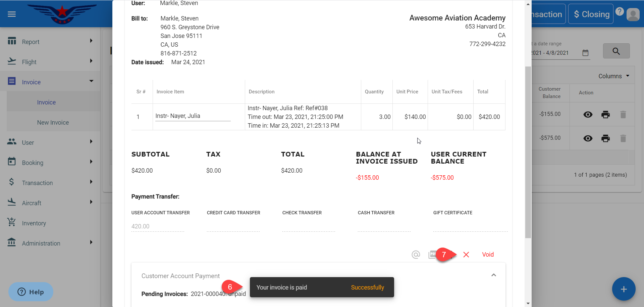Expand the Report sidebar menu
The image size is (644, 307).
point(50,42)
